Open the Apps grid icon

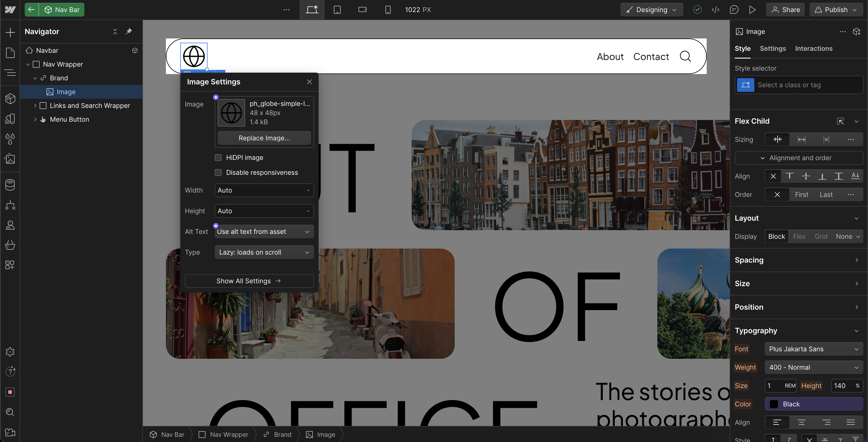[x=10, y=265]
